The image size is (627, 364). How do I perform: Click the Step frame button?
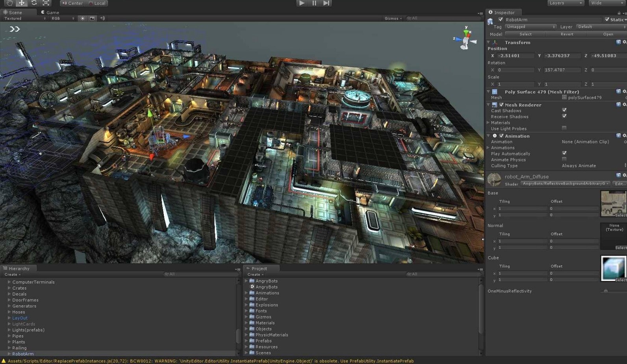[326, 3]
